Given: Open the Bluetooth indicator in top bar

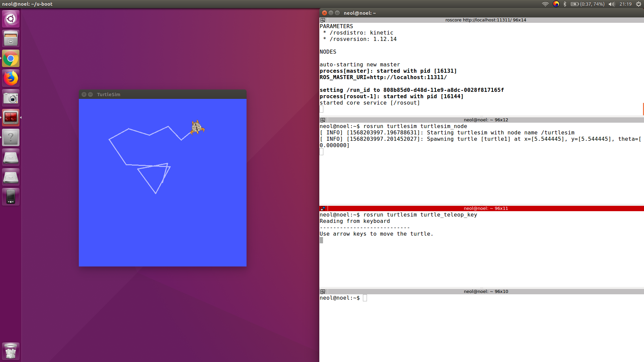Looking at the screenshot, I should click(565, 4).
